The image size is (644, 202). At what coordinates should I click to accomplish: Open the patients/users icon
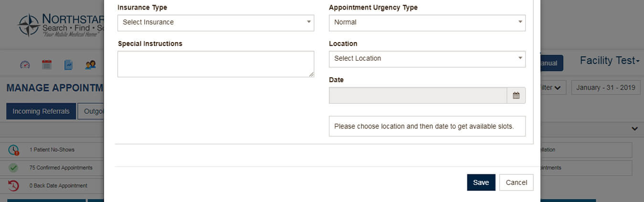[90, 64]
